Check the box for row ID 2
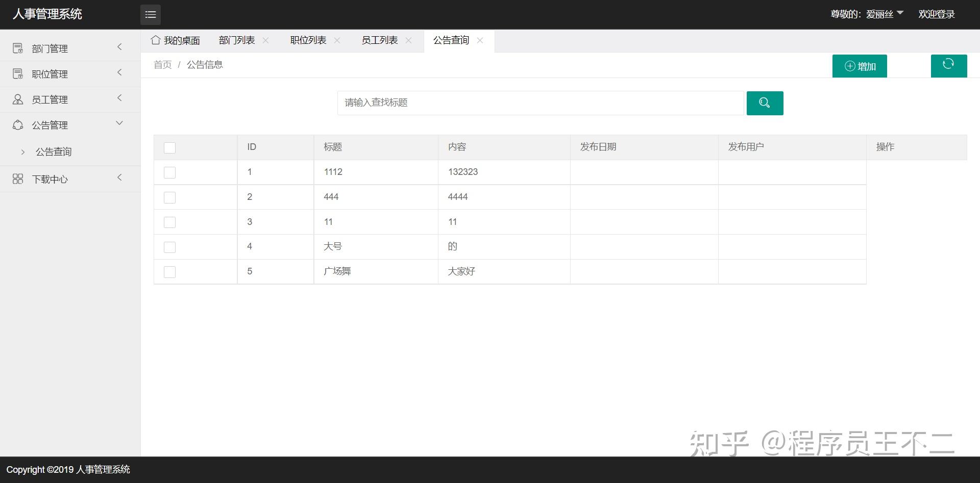Image resolution: width=980 pixels, height=483 pixels. 169,198
